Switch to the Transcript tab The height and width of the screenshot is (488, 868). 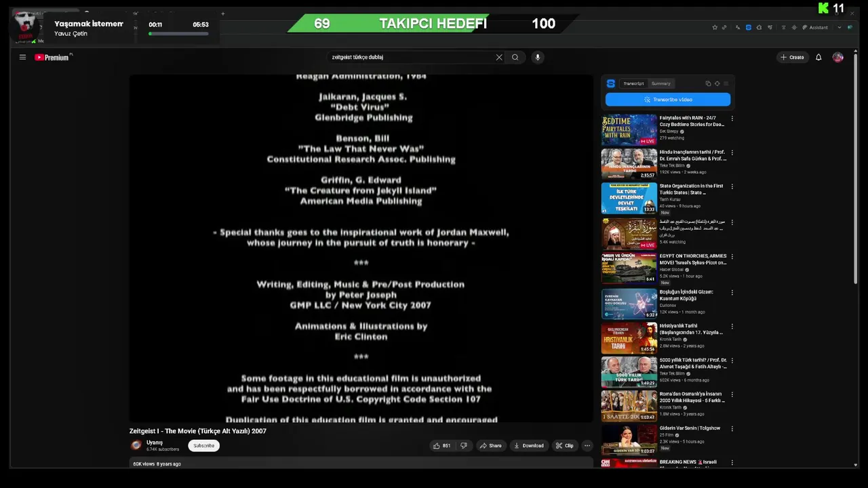(x=633, y=84)
